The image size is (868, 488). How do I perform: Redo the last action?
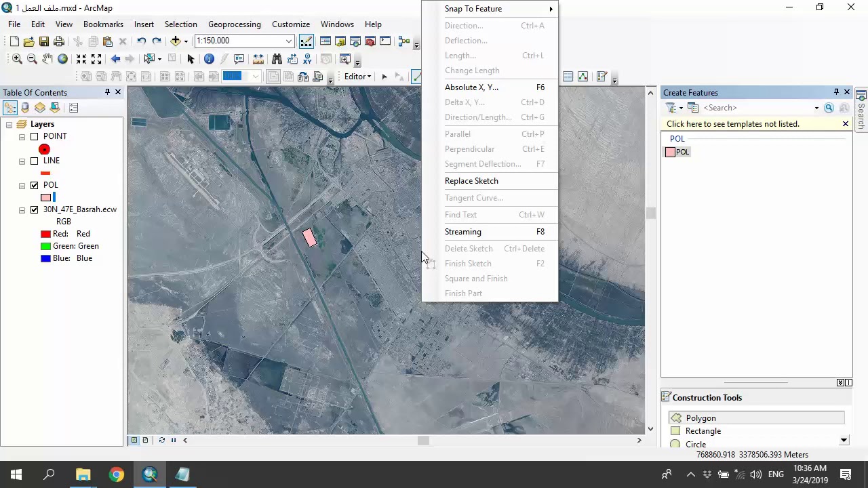157,41
